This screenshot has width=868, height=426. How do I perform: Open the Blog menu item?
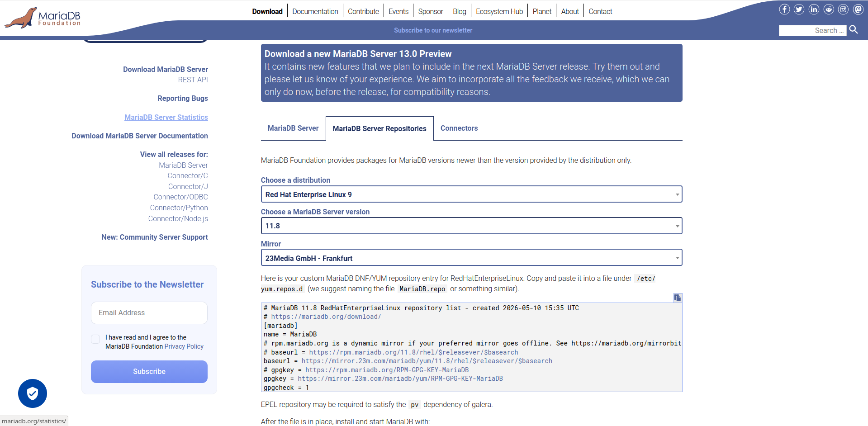[460, 11]
